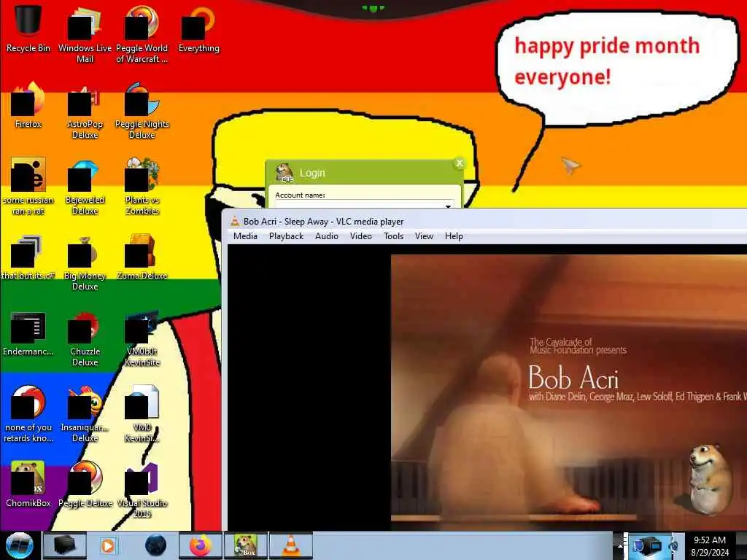Image resolution: width=747 pixels, height=560 pixels.
Task: Open VLC Media menu
Action: [245, 236]
